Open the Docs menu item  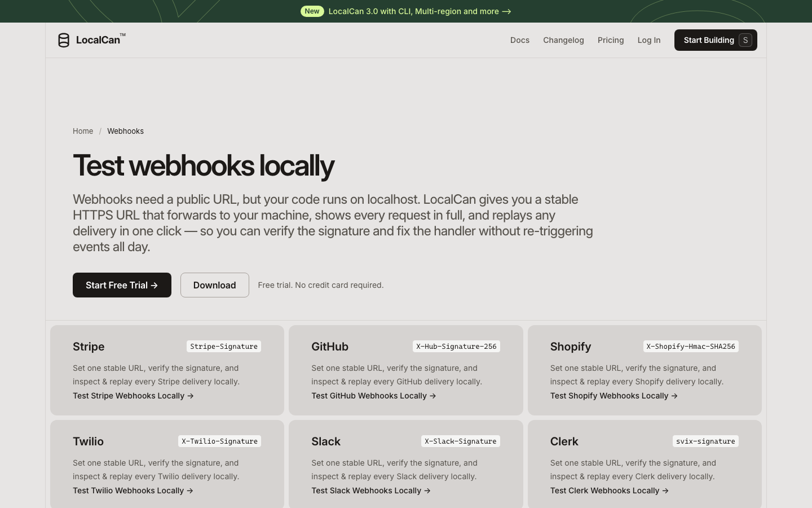[520, 40]
